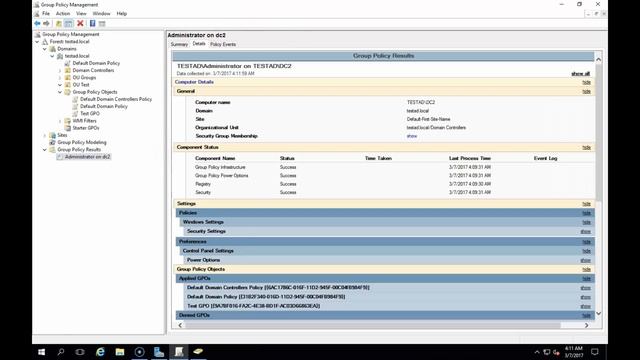Show Default Domain Controllers Policy GPO details
The image size is (640, 360).
[586, 288]
